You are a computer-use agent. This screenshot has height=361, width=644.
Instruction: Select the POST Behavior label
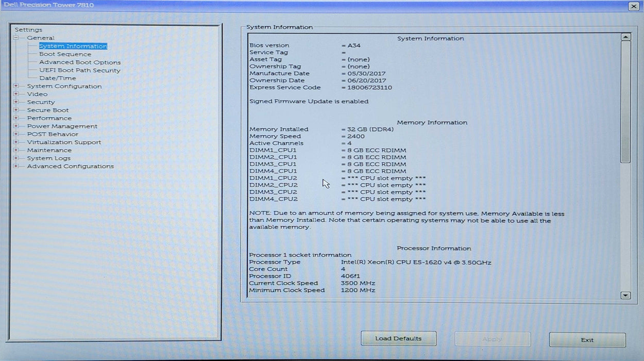[x=53, y=134]
